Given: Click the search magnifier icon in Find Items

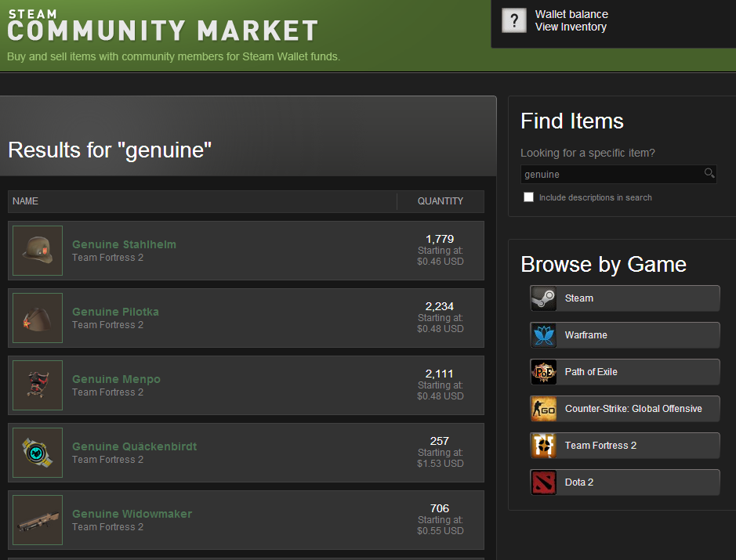Looking at the screenshot, I should tap(709, 174).
